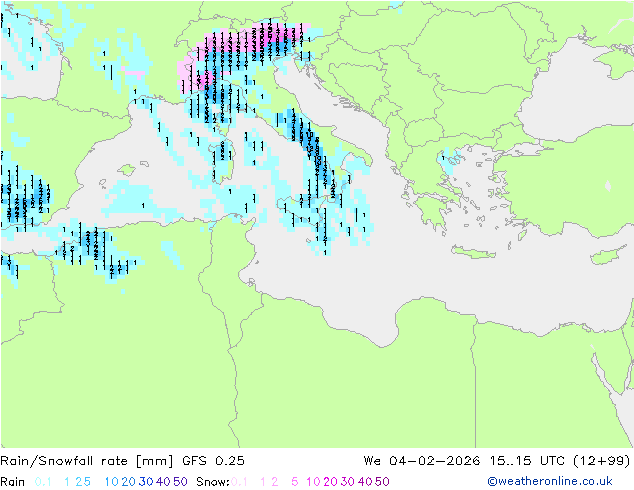Click the Rain legend value 10
This screenshot has height=490, width=634.
click(112, 482)
